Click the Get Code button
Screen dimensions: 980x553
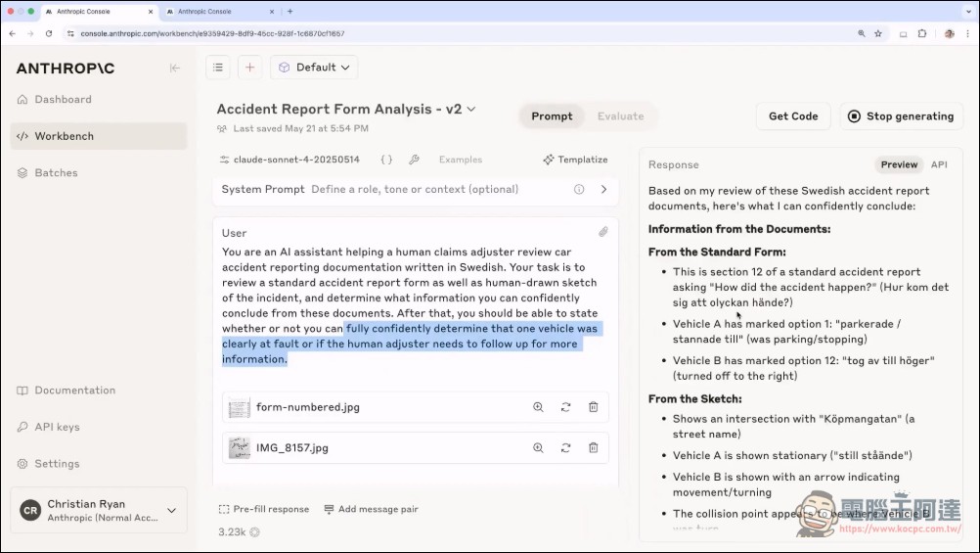point(793,116)
